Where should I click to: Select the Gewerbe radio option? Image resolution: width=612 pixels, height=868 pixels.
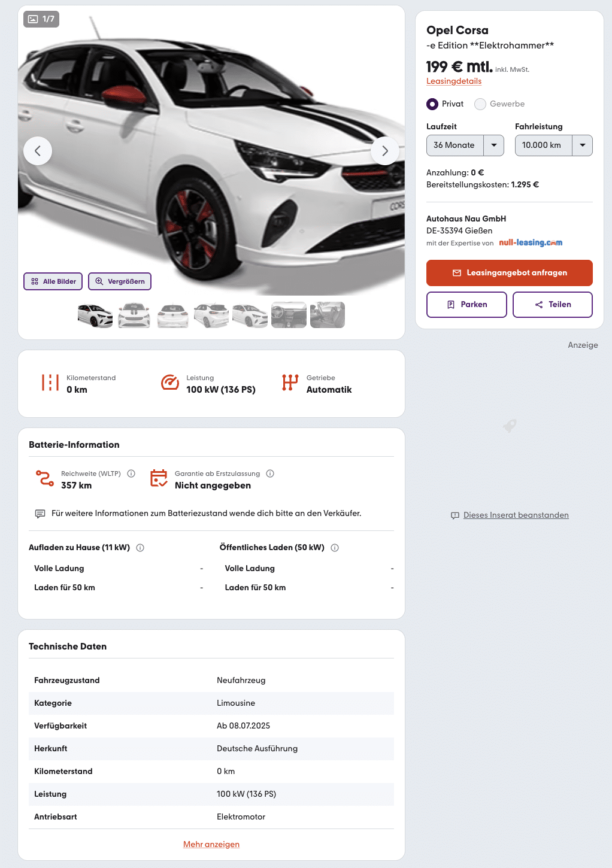[480, 104]
